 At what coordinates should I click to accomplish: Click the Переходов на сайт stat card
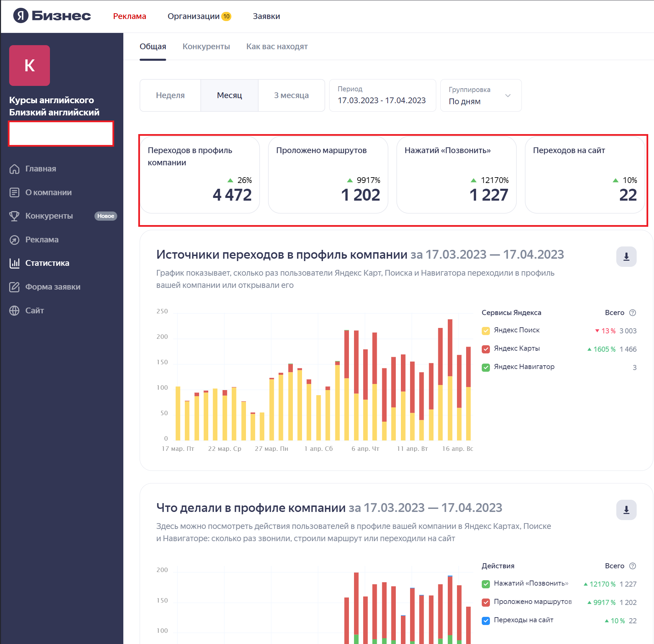coord(585,175)
